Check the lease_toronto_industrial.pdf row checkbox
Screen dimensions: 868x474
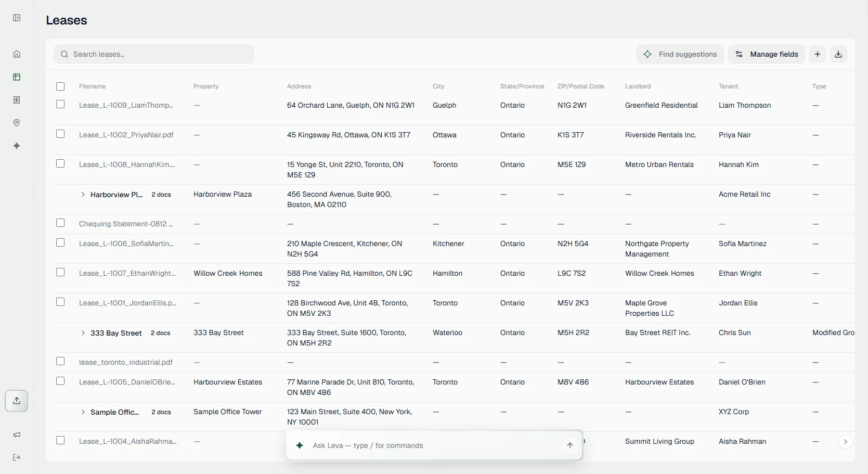pos(60,361)
